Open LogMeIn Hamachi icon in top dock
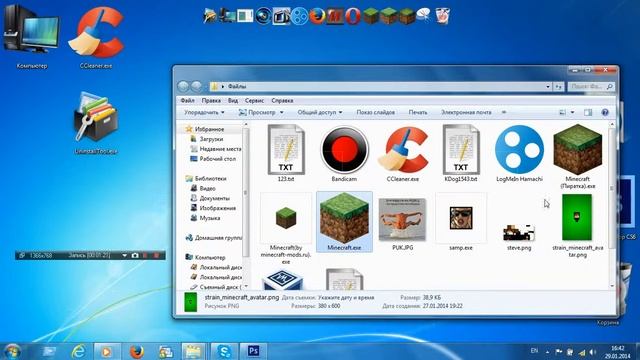Image resolution: width=640 pixels, height=360 pixels. [x=299, y=16]
